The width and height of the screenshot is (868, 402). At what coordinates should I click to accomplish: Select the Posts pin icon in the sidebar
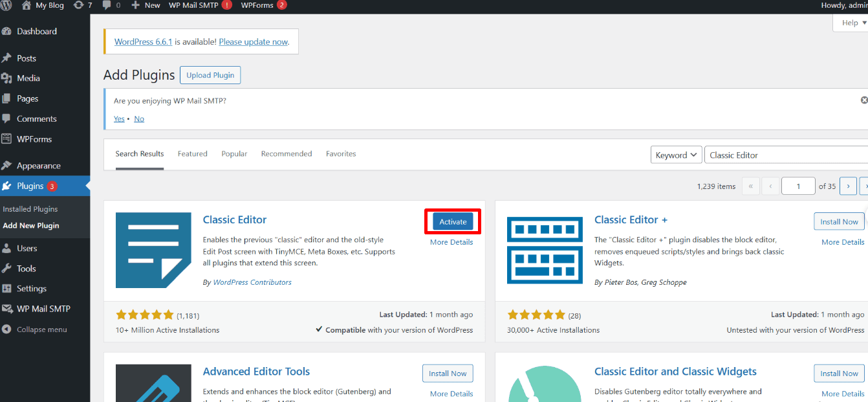6,58
